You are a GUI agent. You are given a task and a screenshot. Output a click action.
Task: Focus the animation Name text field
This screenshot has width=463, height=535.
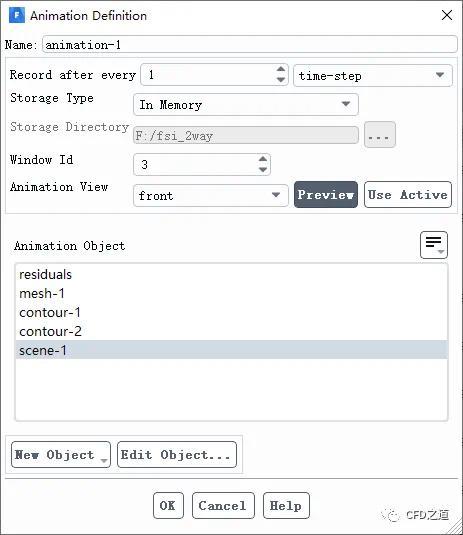coord(249,44)
